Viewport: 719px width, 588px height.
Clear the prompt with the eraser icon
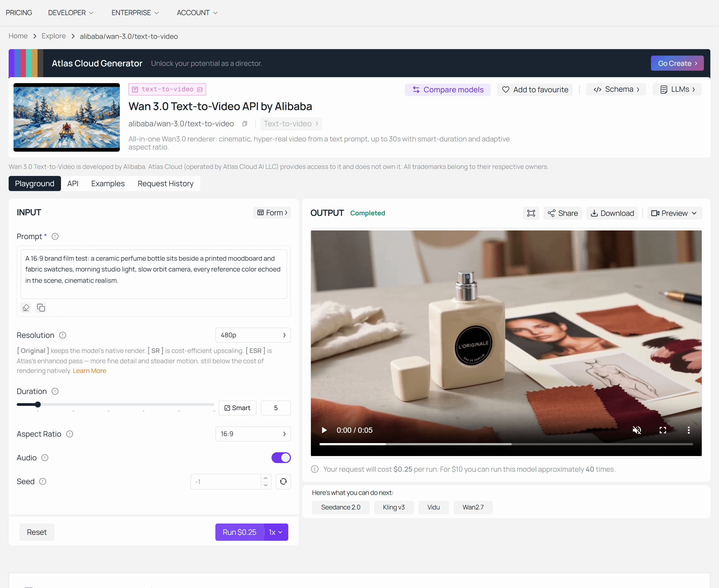[26, 308]
